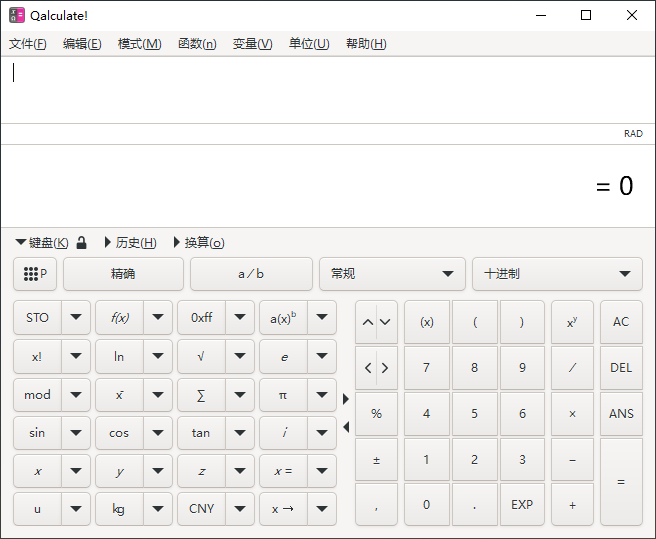Click the factorial x! button
The image size is (656, 539).
[x=37, y=357]
